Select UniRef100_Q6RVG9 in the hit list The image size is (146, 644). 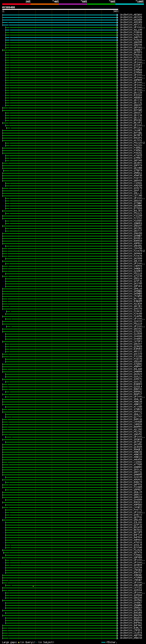click(x=131, y=181)
